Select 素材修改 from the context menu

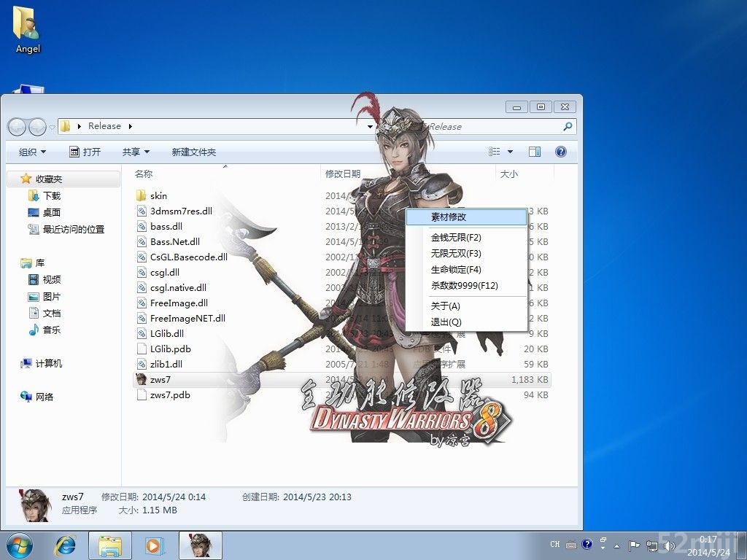click(449, 217)
